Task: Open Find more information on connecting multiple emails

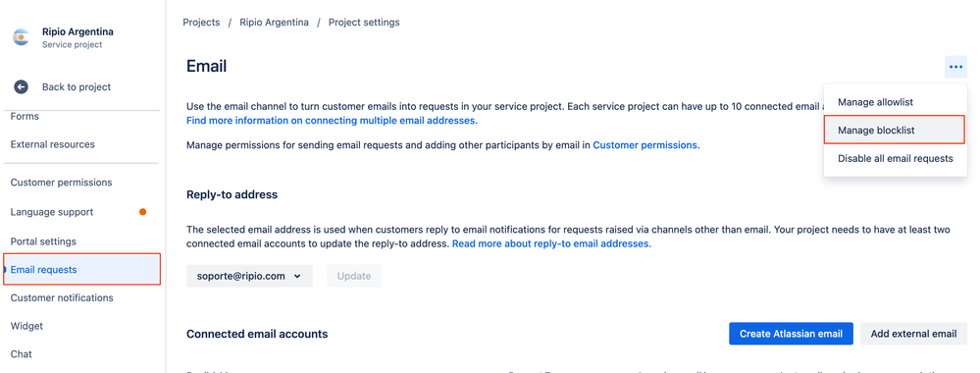Action: click(332, 120)
